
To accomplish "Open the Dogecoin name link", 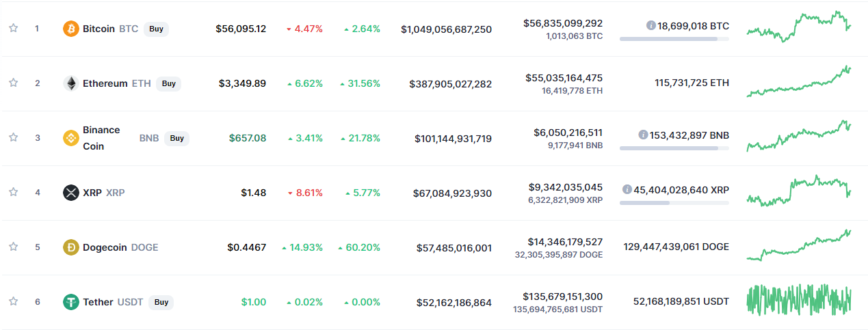I will click(105, 247).
